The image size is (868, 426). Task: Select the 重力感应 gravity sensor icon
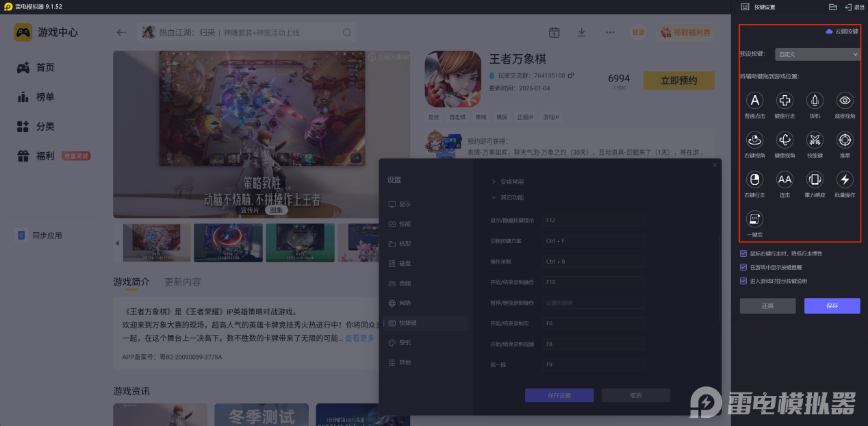point(815,179)
